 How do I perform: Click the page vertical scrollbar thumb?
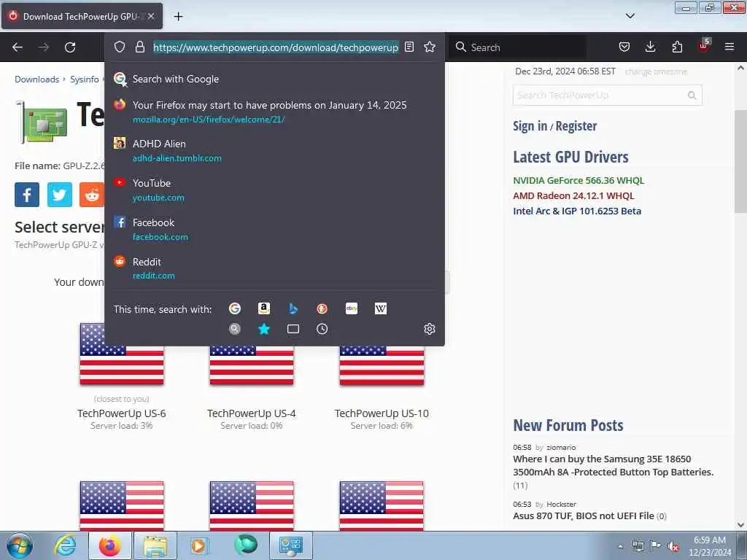point(740,161)
